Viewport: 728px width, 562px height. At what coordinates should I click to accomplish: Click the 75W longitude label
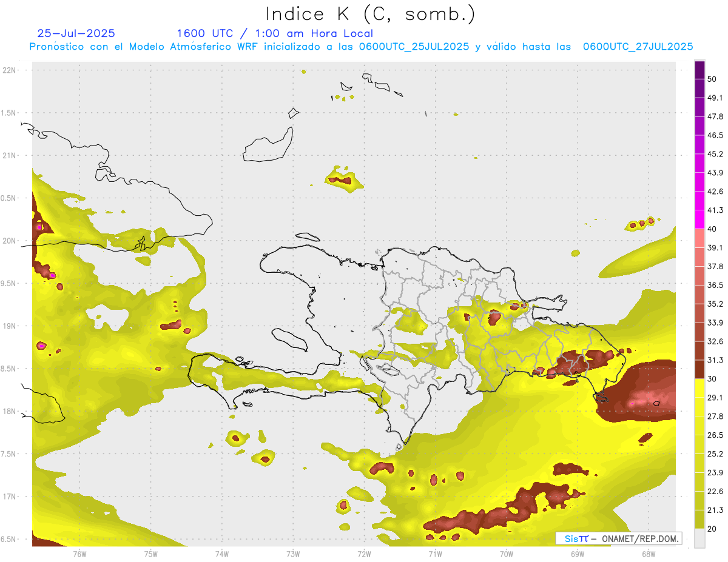[151, 554]
